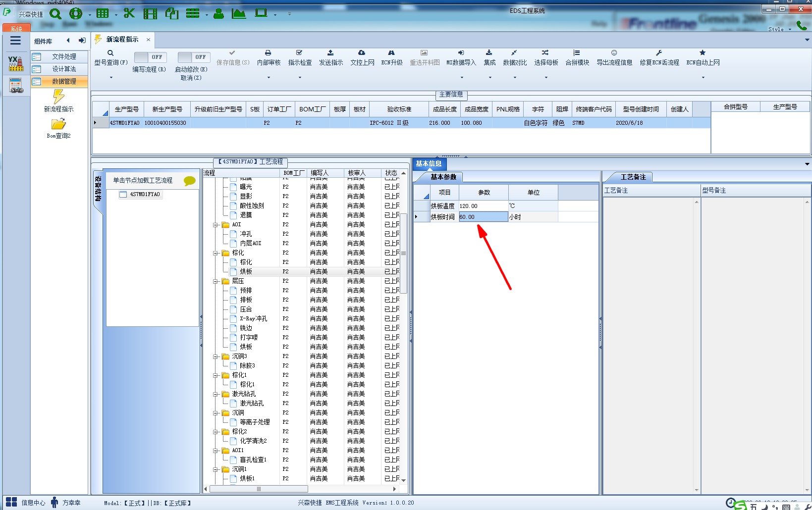Screen dimensions: 812x510
Task: Open the green user icon
Action: tap(218, 14)
